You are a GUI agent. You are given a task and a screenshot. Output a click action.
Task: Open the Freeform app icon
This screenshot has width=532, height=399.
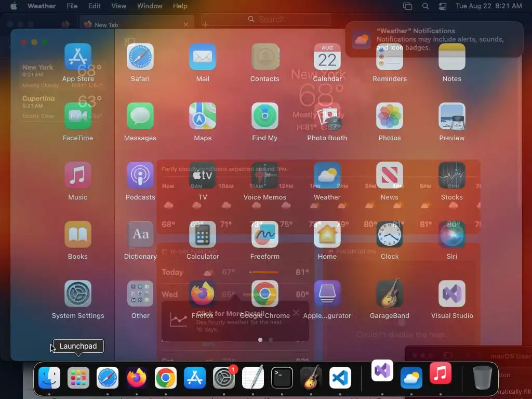pos(265,234)
